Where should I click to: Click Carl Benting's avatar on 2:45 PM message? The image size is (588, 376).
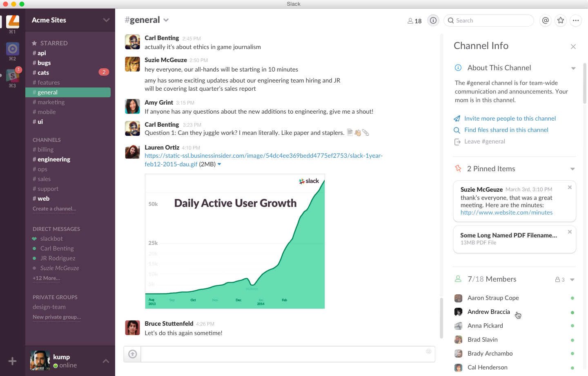132,42
